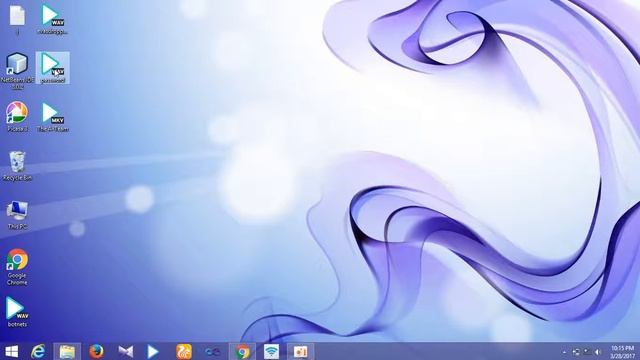Open the Windows Start button

[11, 351]
